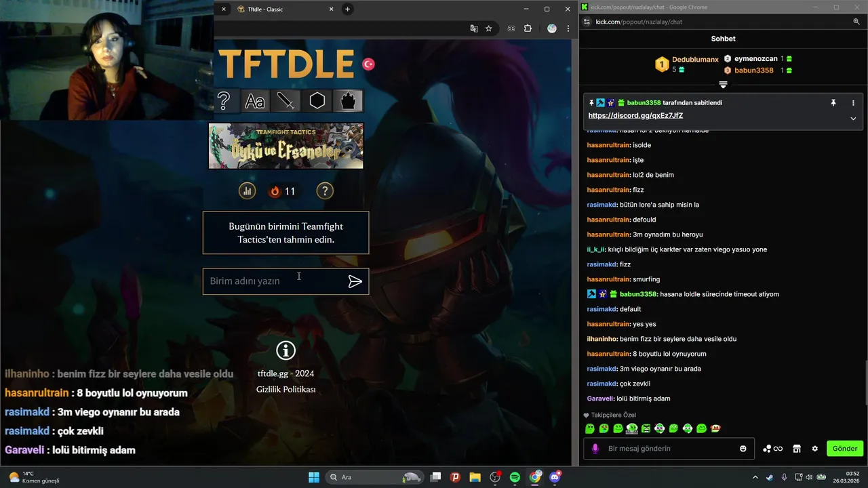Click gifter eymenozcan in the leaderboard
868x488 pixels.
pos(757,59)
